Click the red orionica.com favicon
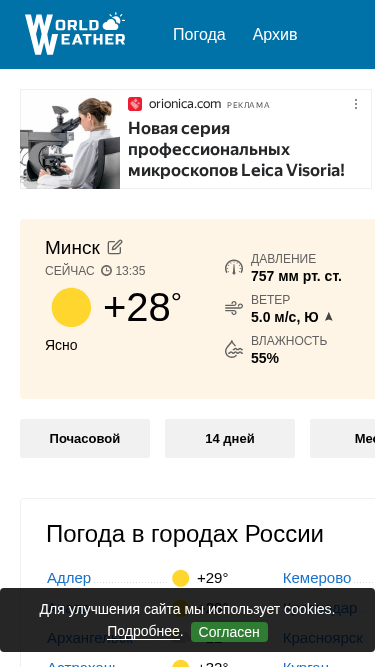375x667 pixels. click(x=135, y=104)
